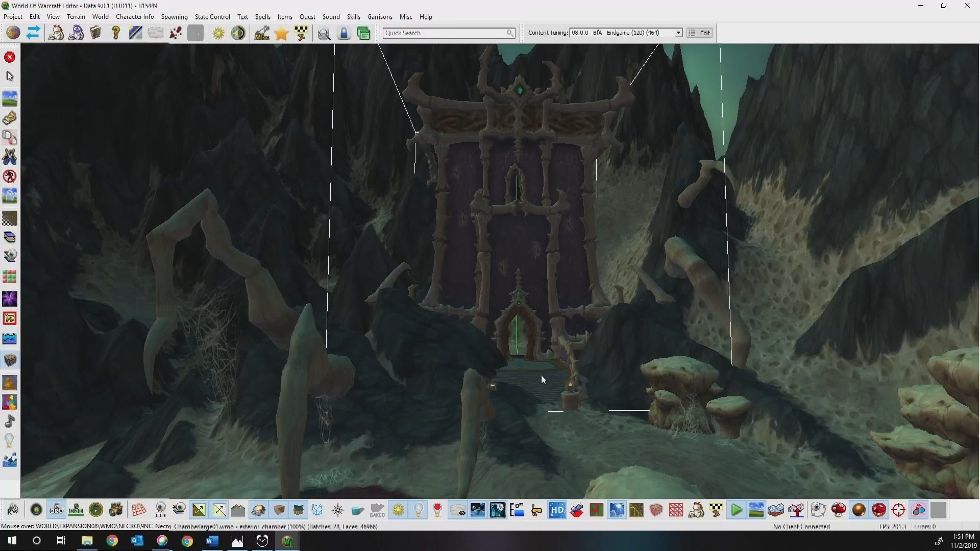Toggle the green play arrow in bottom toolbar
The width and height of the screenshot is (980, 551).
pos(736,510)
